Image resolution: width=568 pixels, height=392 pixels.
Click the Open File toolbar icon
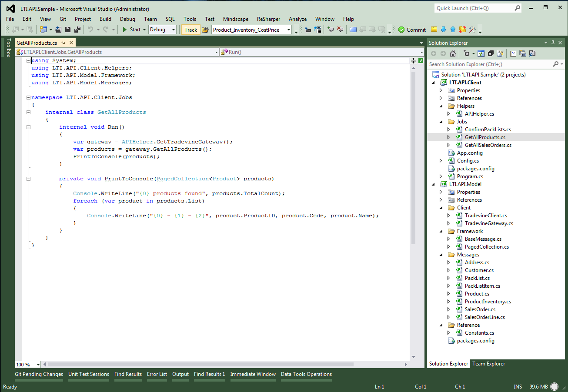coord(58,30)
